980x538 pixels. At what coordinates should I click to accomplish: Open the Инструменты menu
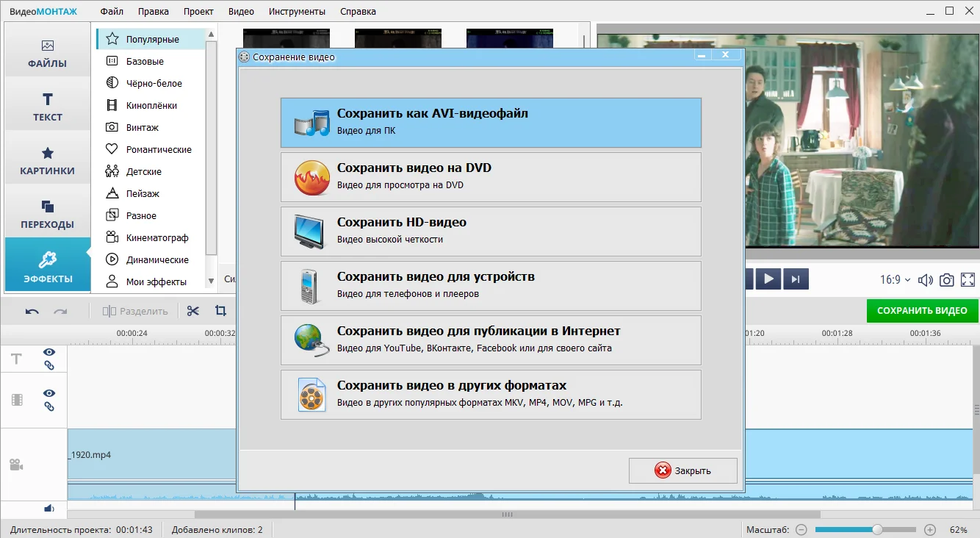(297, 11)
